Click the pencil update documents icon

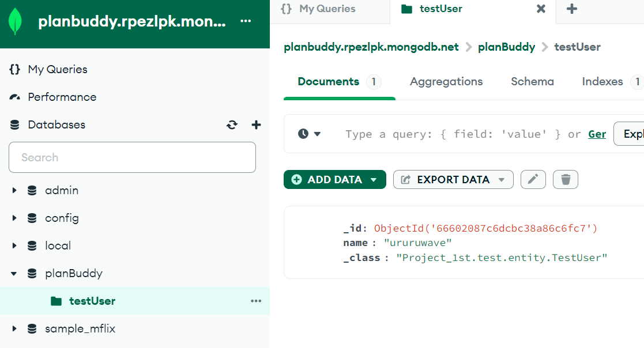(533, 180)
